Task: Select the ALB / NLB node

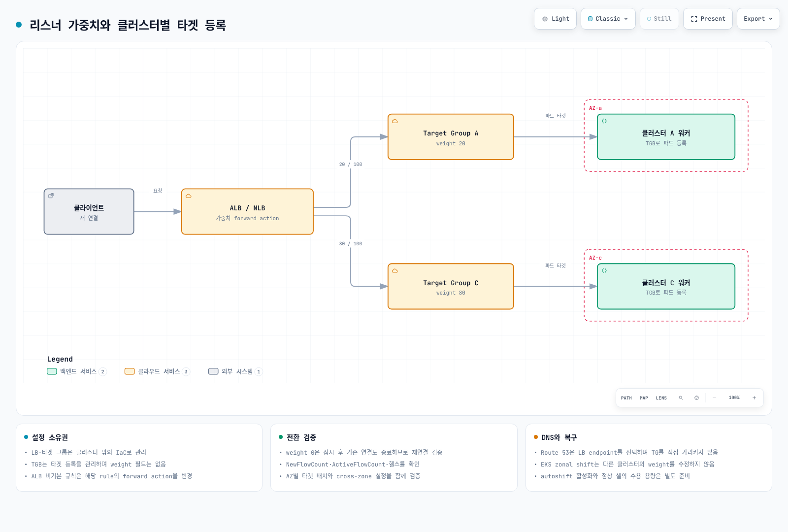Action: 247,212
